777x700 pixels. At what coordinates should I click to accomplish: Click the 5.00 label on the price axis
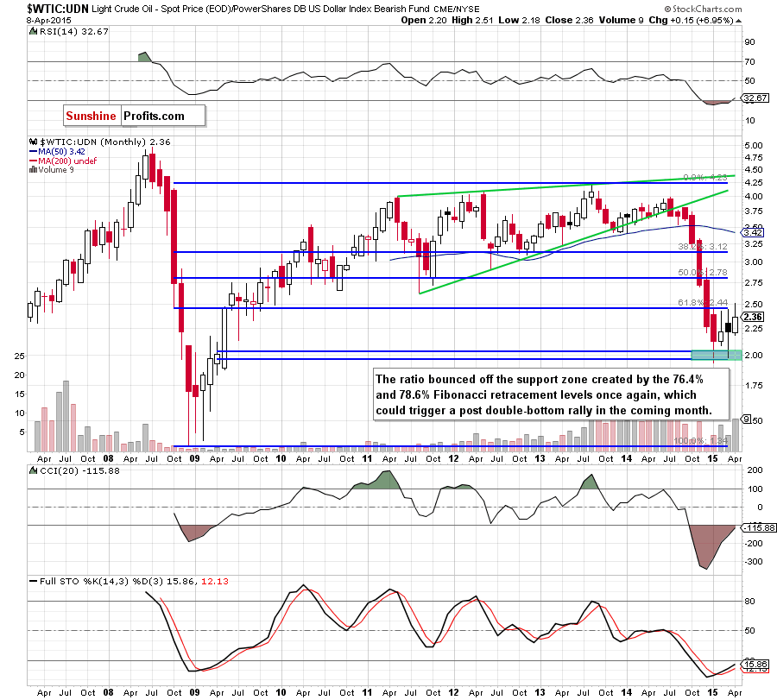(x=753, y=146)
